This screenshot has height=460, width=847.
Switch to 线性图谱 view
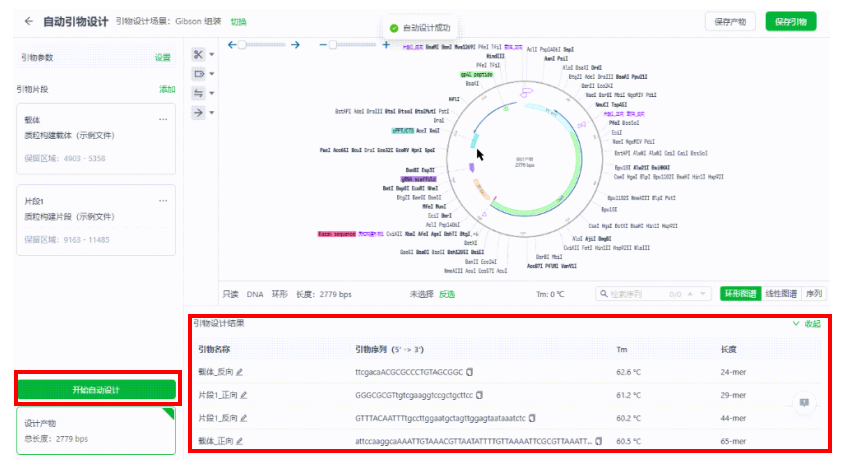click(781, 294)
